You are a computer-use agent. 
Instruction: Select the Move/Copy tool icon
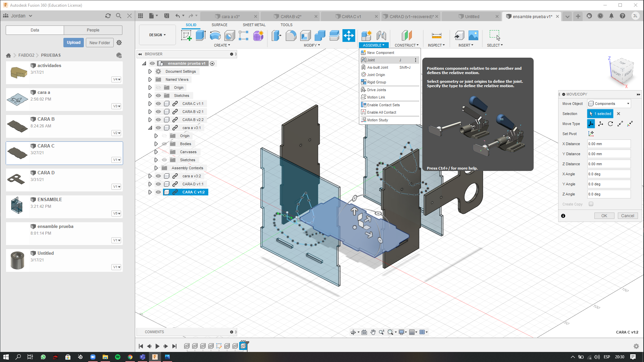[349, 35]
